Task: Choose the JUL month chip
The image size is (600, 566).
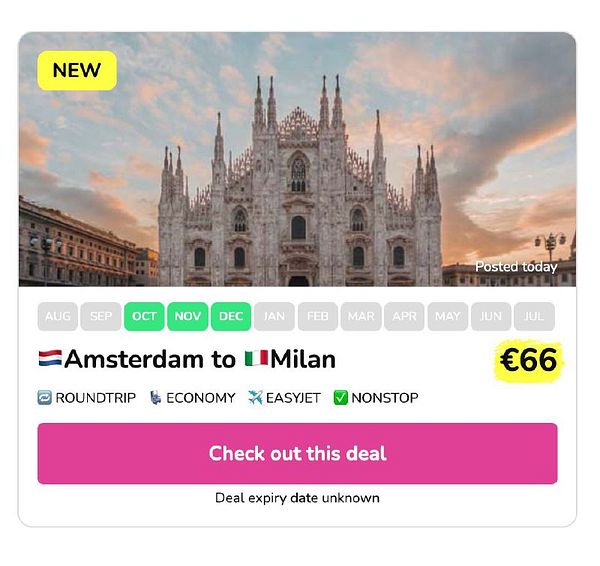Action: click(534, 316)
